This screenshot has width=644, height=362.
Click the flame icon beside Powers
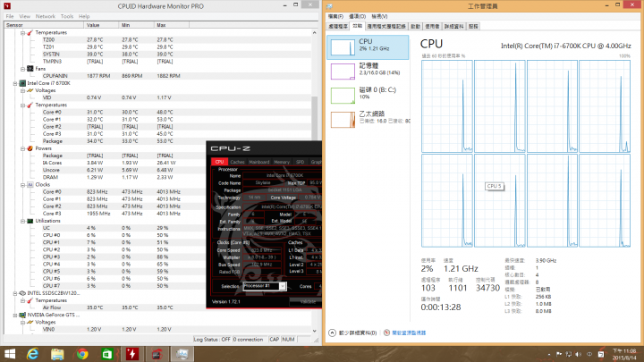(30, 148)
